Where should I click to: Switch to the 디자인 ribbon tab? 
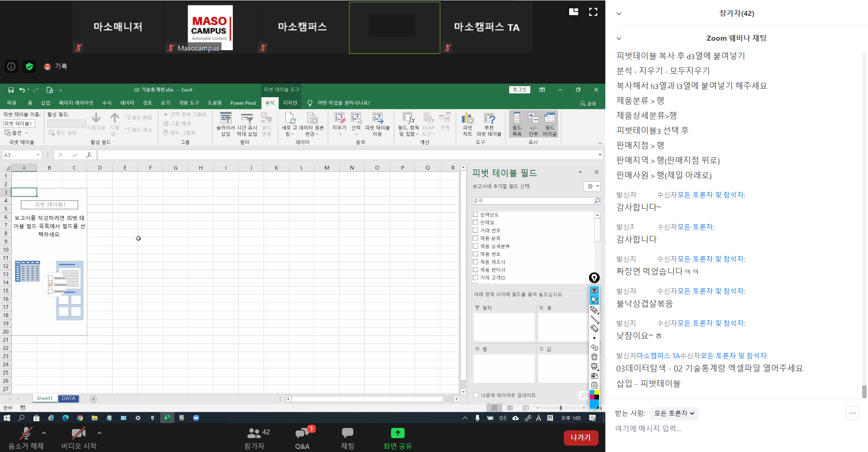click(x=290, y=103)
